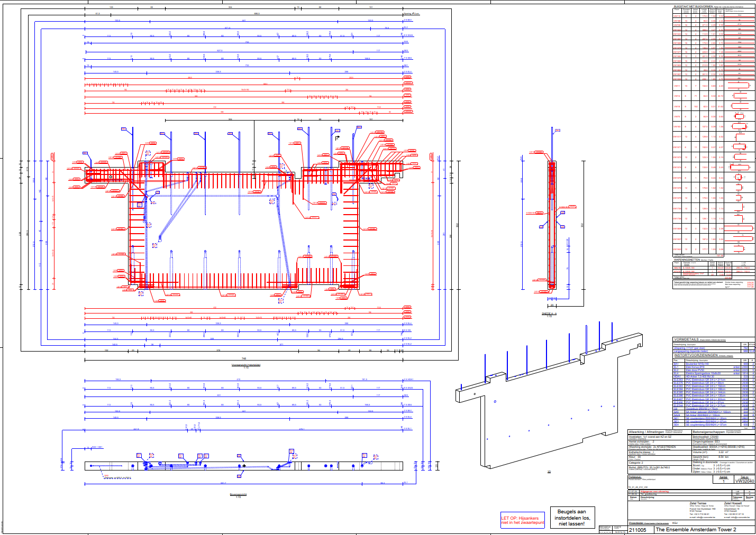756x535 pixels.
Task: Click the 'VORMDETAILS' table heading
Action: pyautogui.click(x=686, y=339)
